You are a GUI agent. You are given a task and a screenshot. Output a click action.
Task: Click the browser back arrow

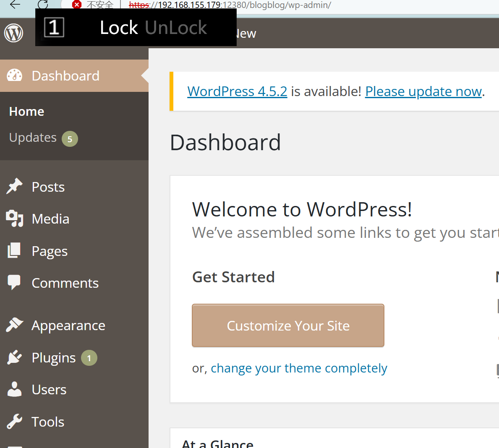(15, 5)
